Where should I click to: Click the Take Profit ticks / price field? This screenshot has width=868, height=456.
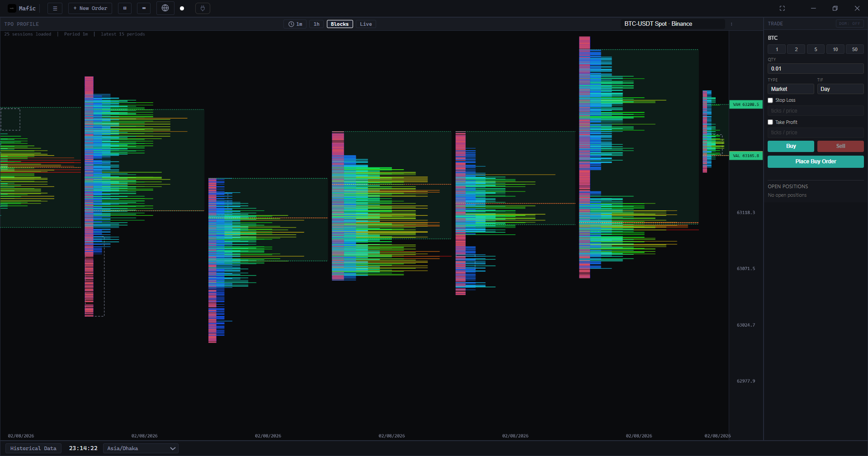(816, 133)
